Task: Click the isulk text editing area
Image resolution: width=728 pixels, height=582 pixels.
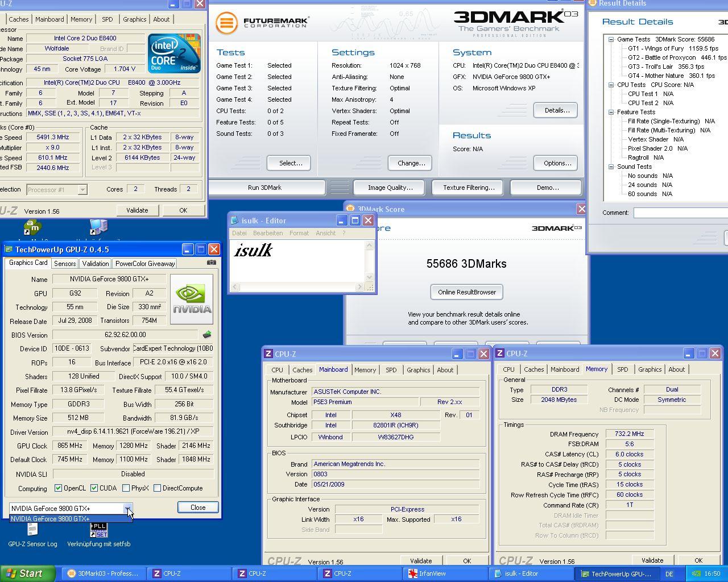Action: coord(297,261)
